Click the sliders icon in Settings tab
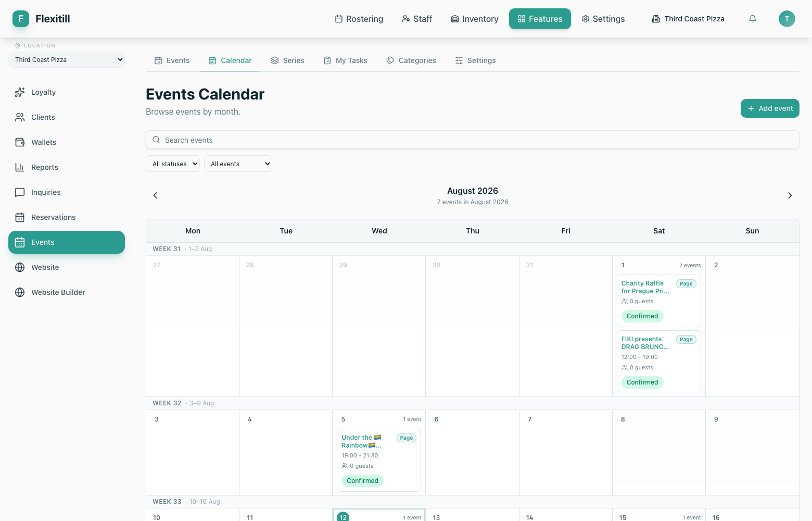Screen dimensions: 812x521 (459, 60)
